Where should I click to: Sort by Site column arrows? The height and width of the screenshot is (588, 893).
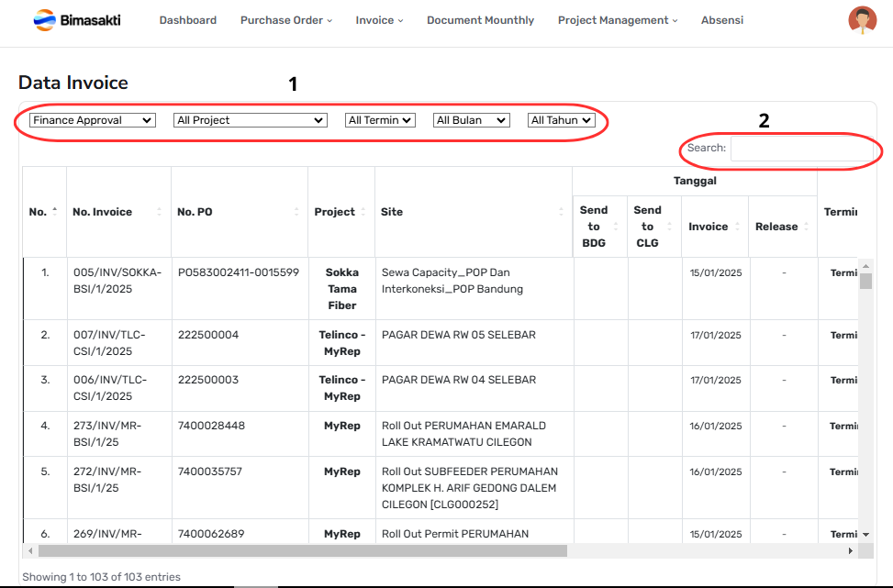coord(561,212)
